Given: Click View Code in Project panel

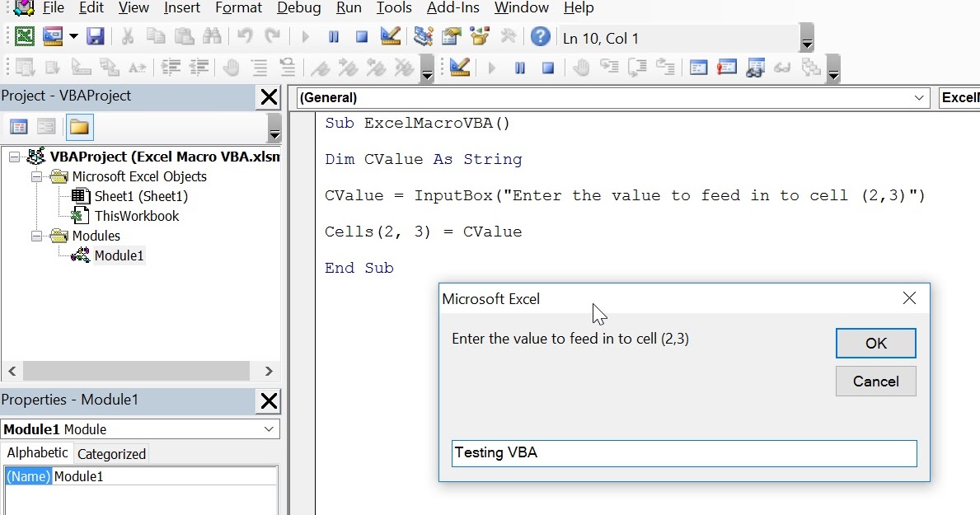Looking at the screenshot, I should coord(19,127).
